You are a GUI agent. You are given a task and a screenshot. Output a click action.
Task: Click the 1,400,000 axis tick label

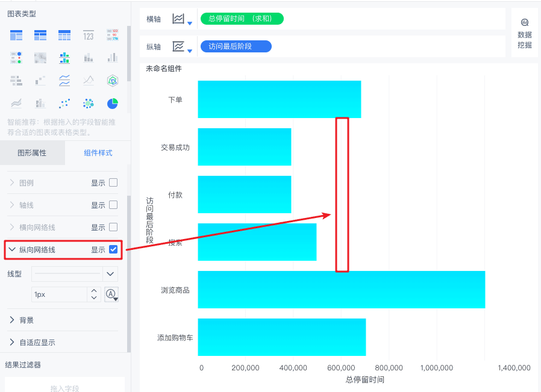[x=514, y=368]
